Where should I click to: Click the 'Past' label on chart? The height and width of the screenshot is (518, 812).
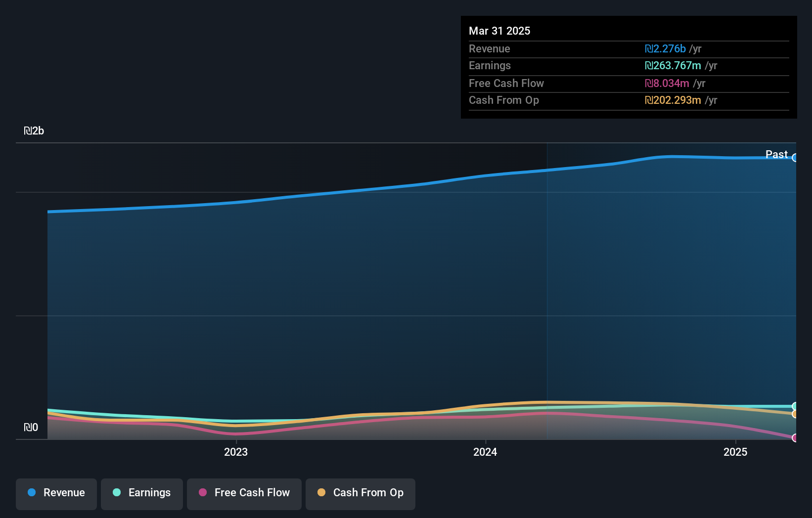click(x=776, y=154)
